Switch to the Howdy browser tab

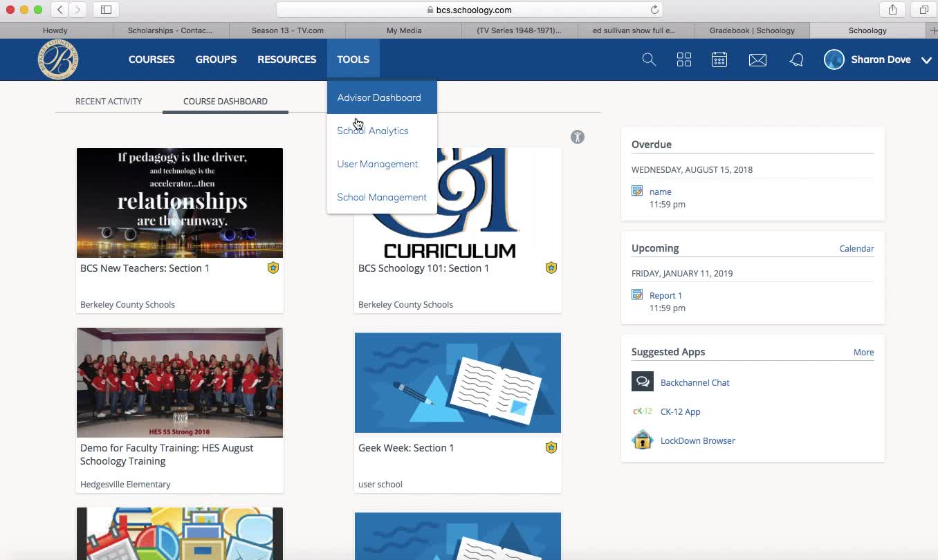pos(55,30)
